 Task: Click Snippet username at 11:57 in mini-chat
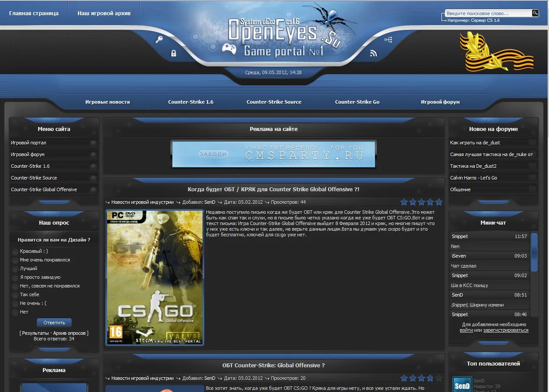click(460, 237)
